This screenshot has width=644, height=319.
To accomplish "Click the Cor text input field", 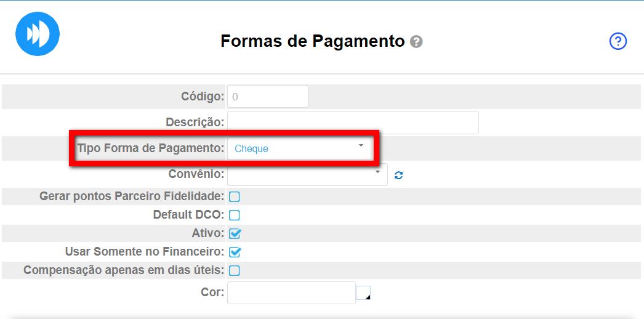I will click(291, 293).
